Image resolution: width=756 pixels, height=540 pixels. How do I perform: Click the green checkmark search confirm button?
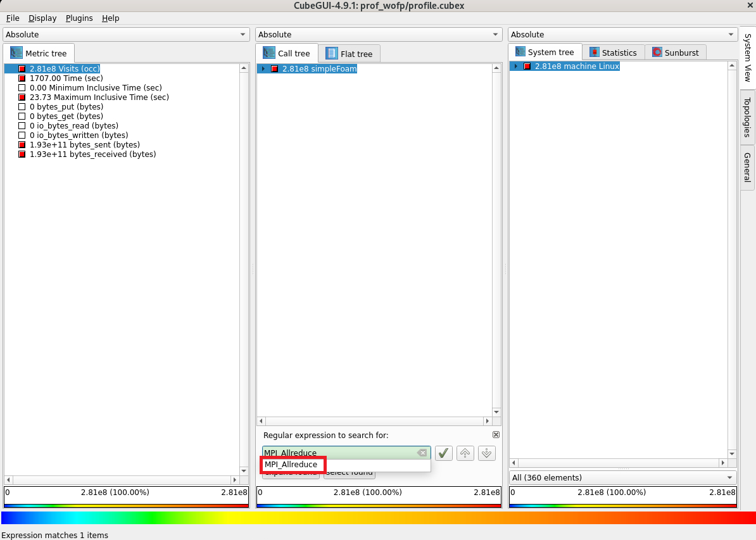(x=443, y=453)
